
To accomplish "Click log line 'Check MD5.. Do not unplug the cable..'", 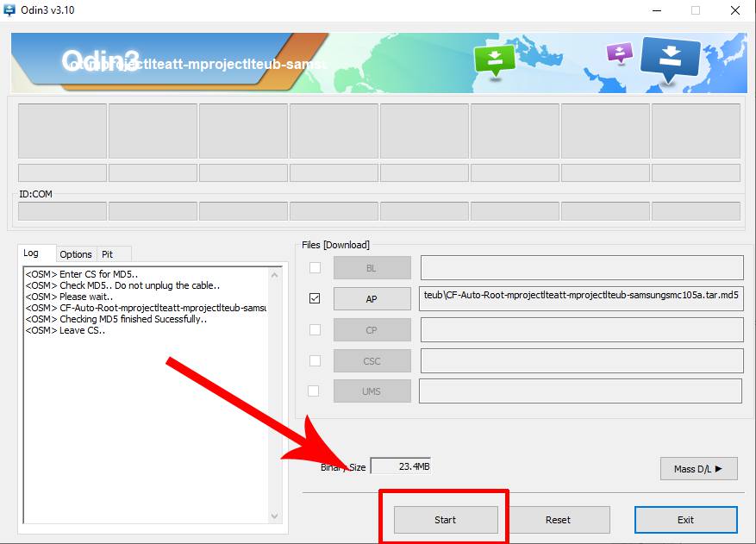I will pos(122,285).
